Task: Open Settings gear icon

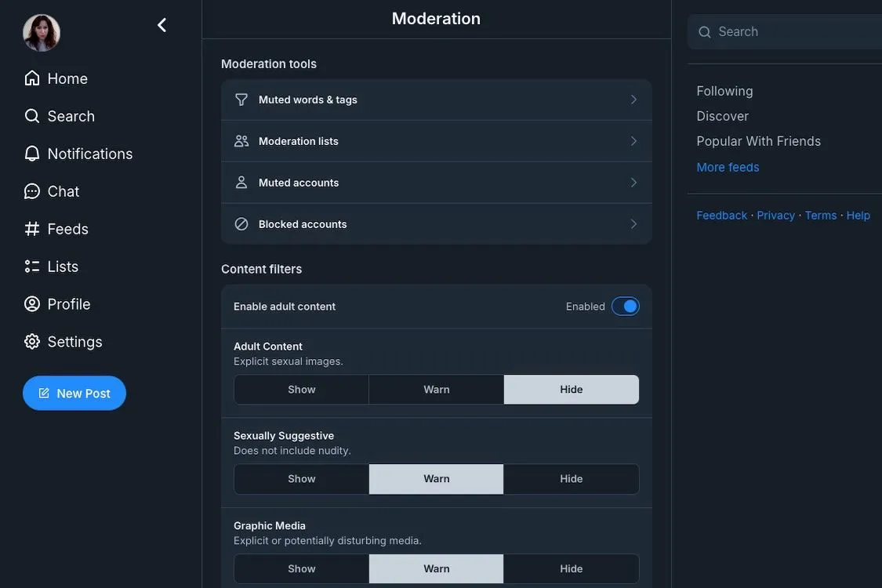Action: (x=32, y=342)
